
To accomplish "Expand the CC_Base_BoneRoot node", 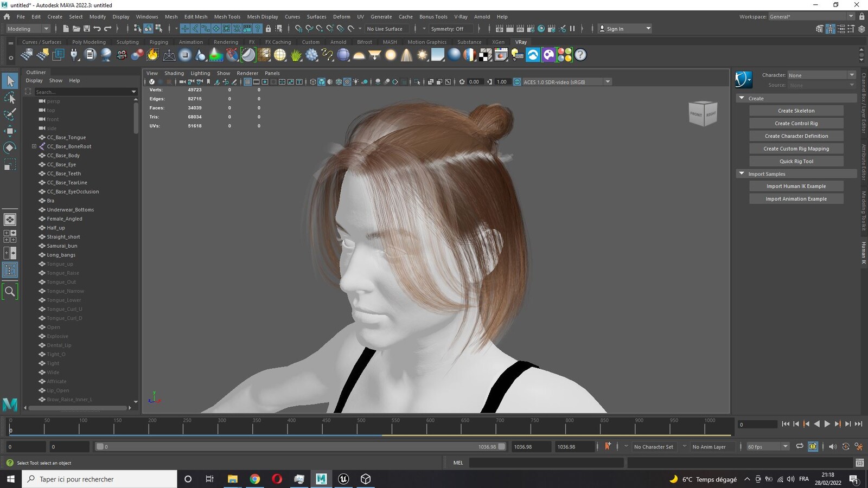I will coord(34,146).
